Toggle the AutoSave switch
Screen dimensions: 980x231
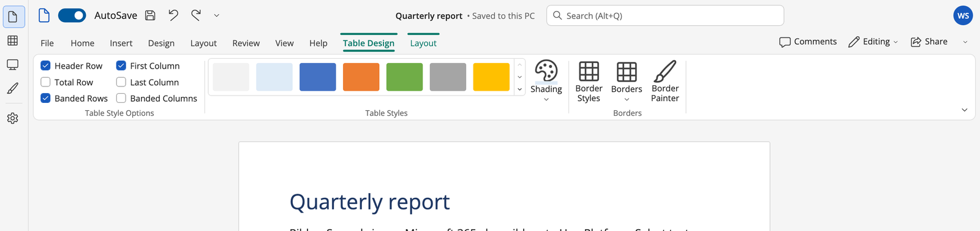(x=72, y=15)
